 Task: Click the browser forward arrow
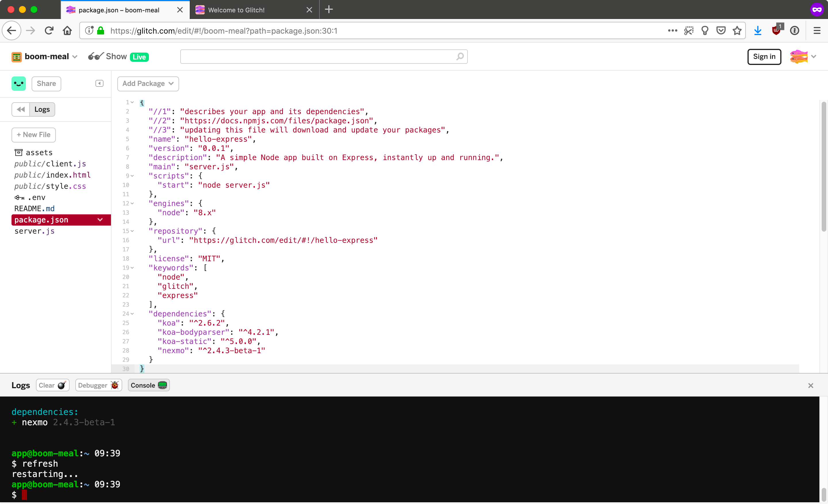[x=30, y=31]
